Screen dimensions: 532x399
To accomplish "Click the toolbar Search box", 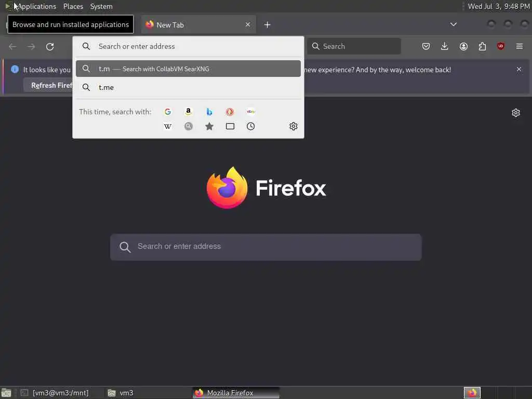I will (x=354, y=46).
